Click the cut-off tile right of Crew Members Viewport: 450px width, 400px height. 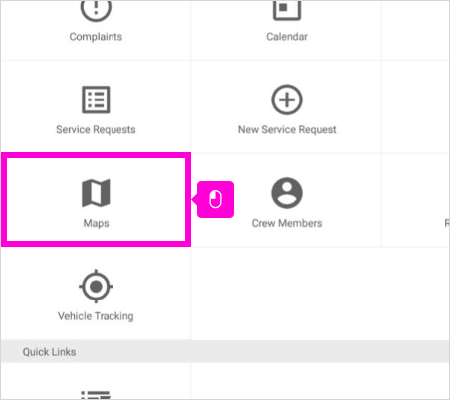coord(415,200)
